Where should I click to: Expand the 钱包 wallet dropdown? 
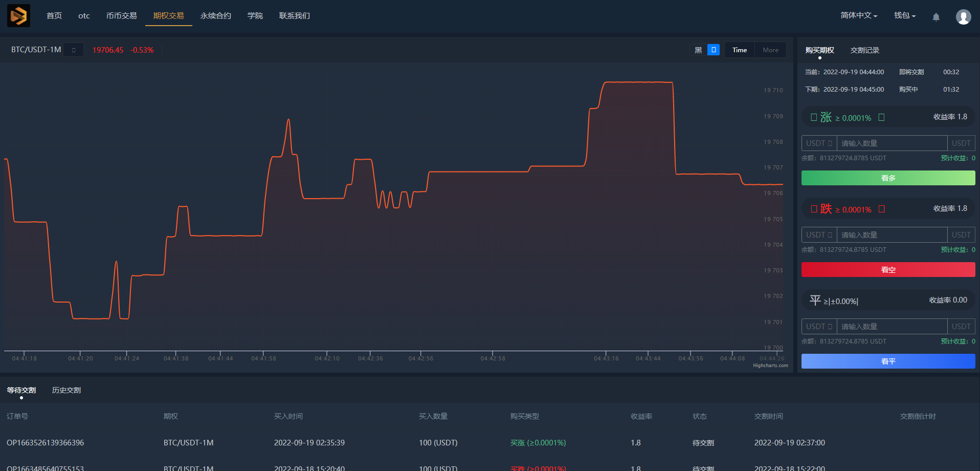[x=904, y=15]
